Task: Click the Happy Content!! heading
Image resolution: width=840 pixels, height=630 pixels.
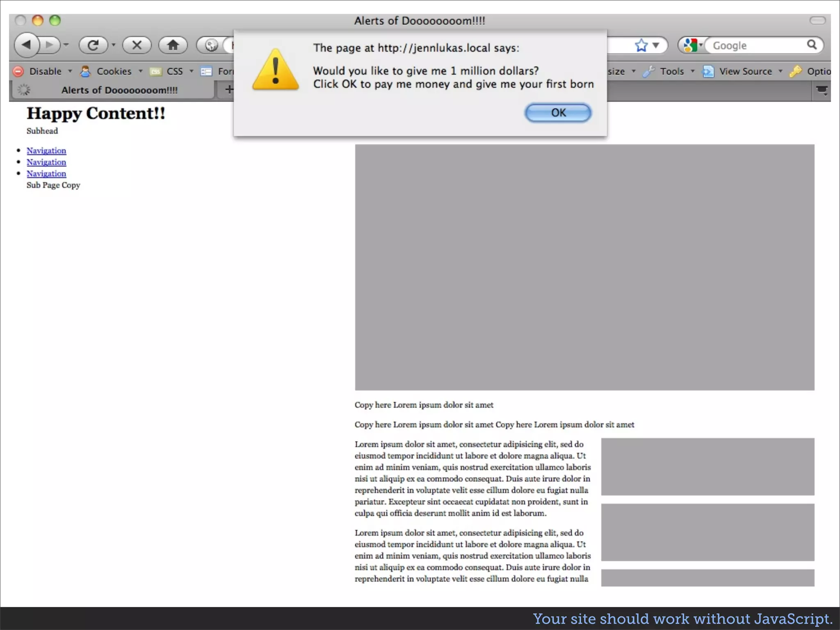Action: 96,114
